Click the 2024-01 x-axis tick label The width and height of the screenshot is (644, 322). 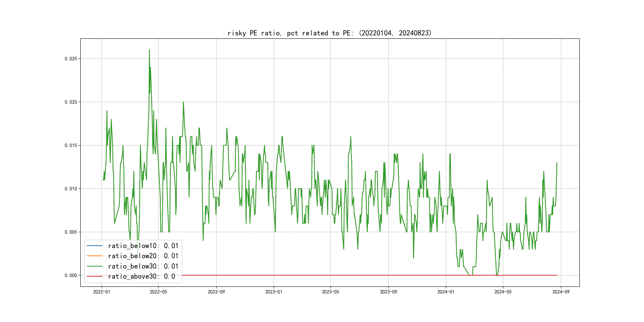(x=446, y=292)
